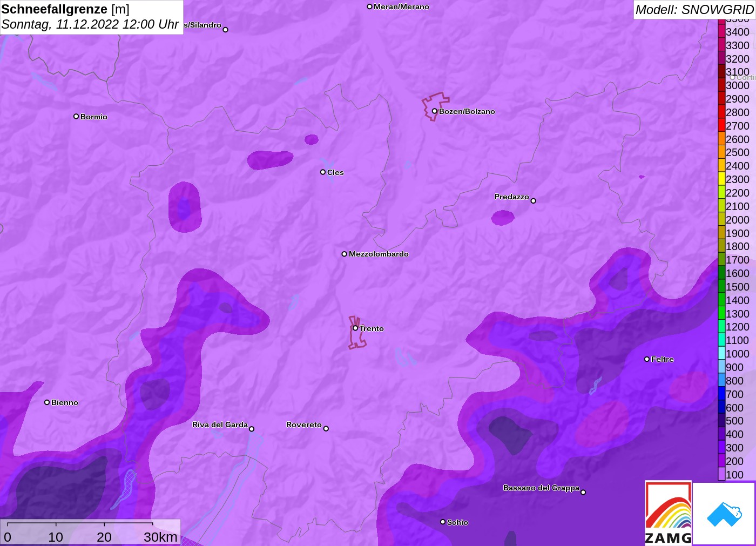This screenshot has height=546, width=756.
Task: Click the Predazzo label text
Action: pyautogui.click(x=512, y=197)
